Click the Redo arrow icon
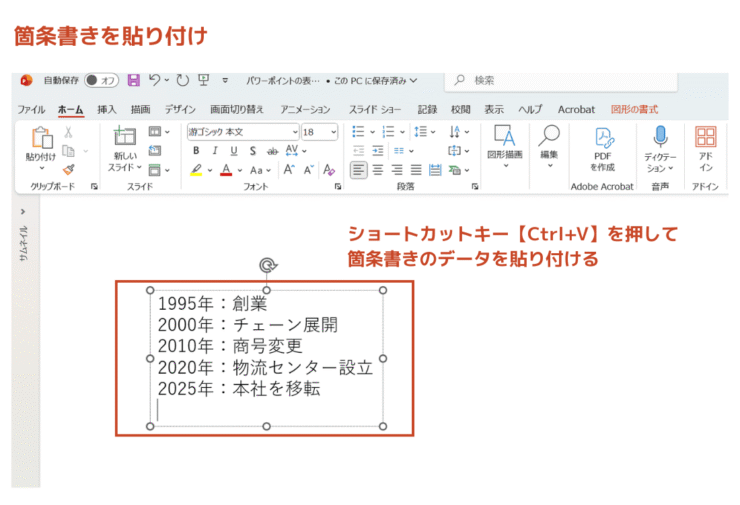Image resolution: width=740 pixels, height=505 pixels. click(183, 80)
